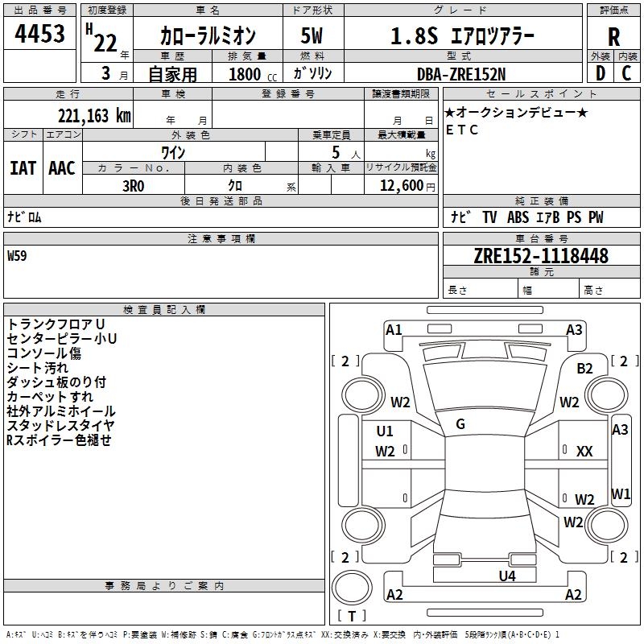Click the B2 damage mark on car diagram
The image size is (644, 644).
click(x=584, y=368)
